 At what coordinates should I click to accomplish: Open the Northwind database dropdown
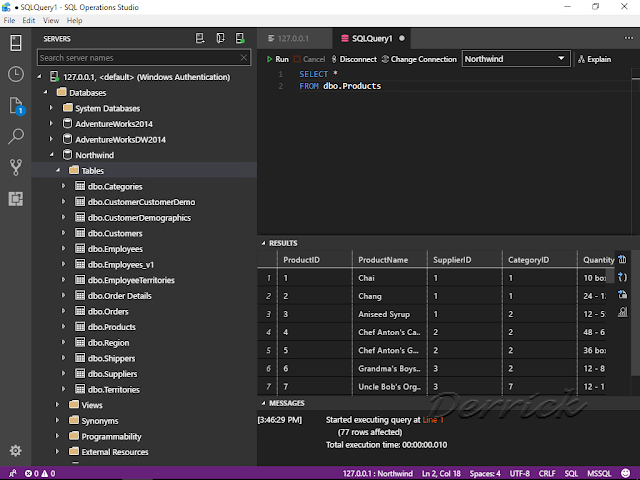pyautogui.click(x=516, y=59)
